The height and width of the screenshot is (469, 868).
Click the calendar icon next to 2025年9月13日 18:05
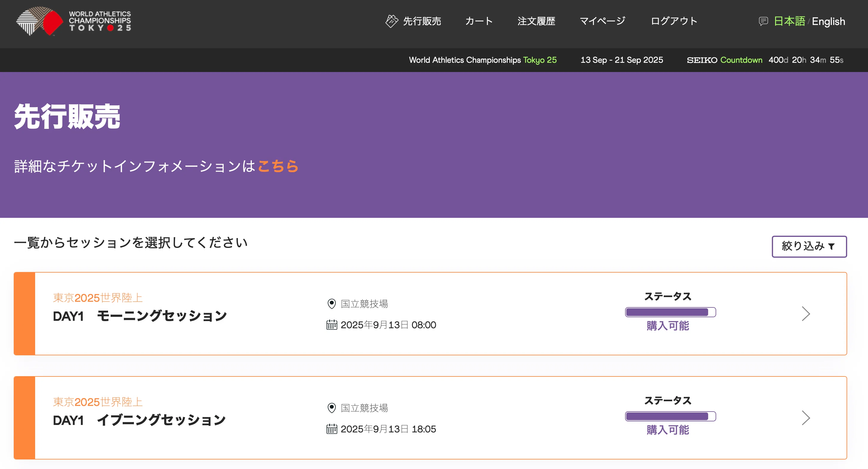pyautogui.click(x=332, y=429)
